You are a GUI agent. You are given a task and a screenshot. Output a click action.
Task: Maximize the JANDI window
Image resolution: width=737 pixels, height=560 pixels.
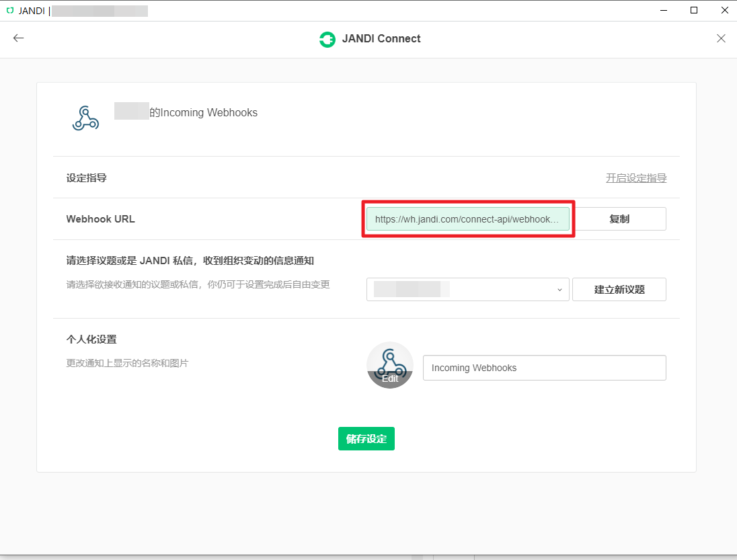(x=694, y=10)
